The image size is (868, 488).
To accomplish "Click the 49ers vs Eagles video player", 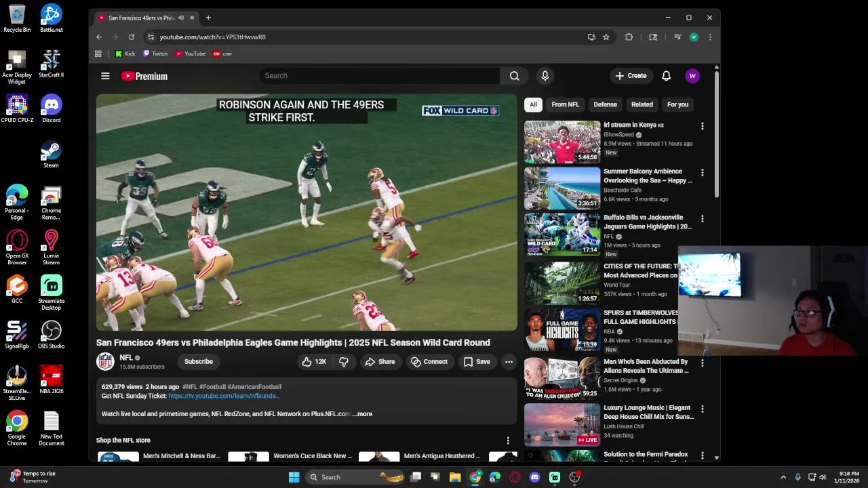I will click(x=307, y=213).
